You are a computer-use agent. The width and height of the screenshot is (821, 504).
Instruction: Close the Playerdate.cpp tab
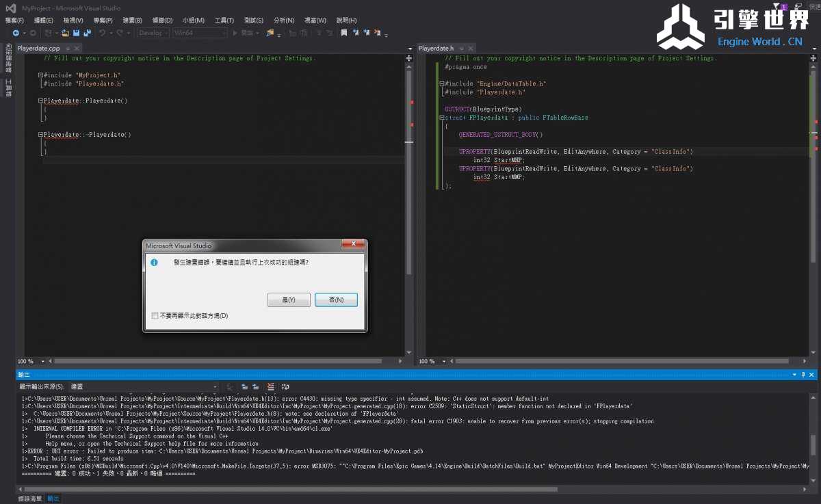(x=76, y=49)
